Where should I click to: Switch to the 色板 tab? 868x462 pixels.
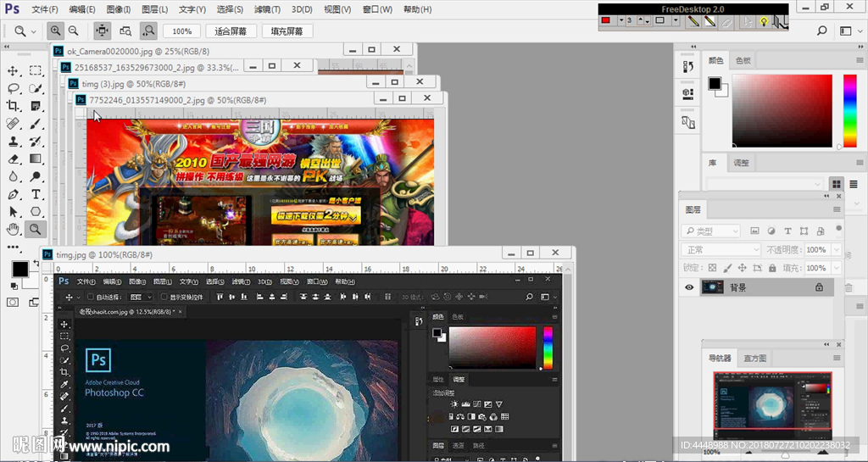coord(743,60)
